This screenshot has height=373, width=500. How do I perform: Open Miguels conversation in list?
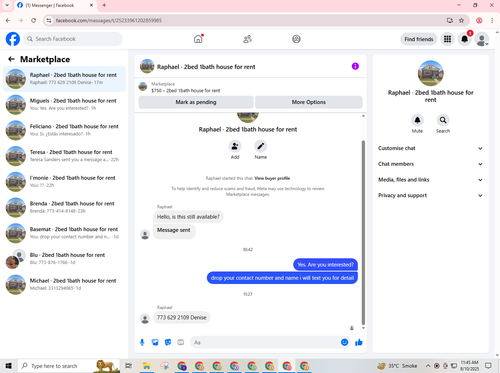64,104
